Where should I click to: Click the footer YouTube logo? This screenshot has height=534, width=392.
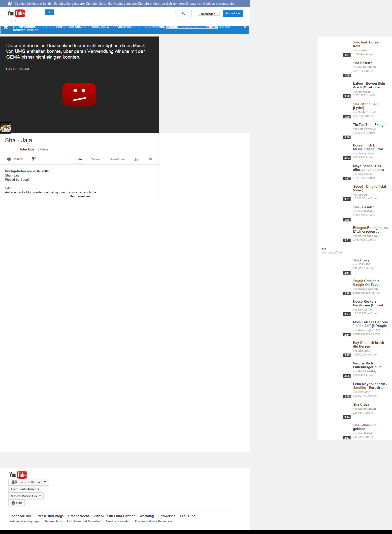18,475
